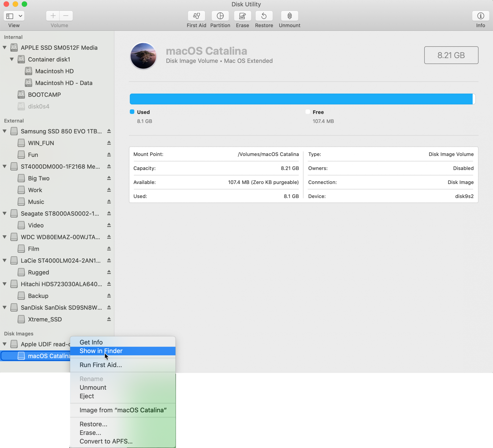Choose Erase... in the context menu
The height and width of the screenshot is (448, 493).
click(x=123, y=433)
